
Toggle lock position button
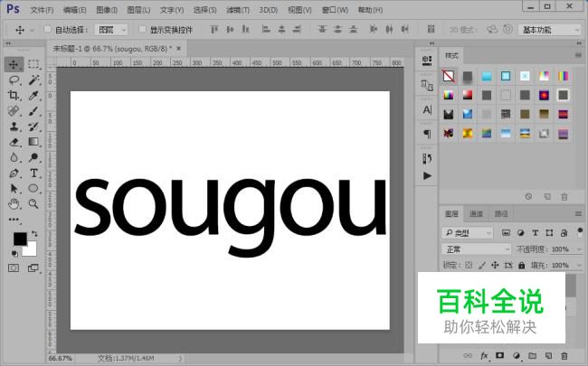(x=495, y=265)
